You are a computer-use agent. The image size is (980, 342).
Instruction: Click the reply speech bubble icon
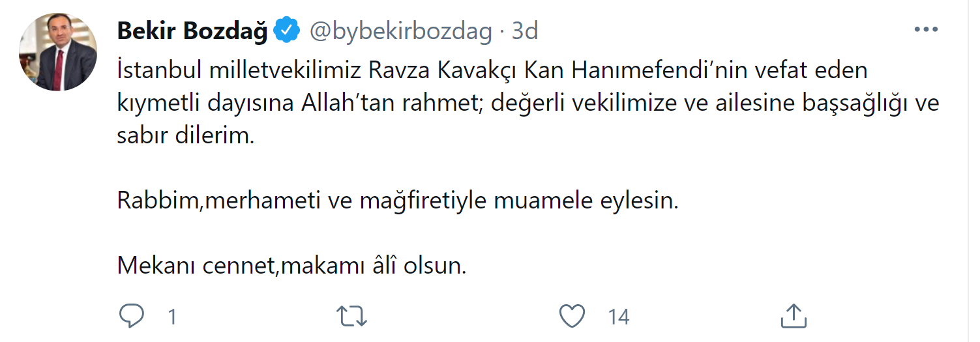tap(132, 317)
